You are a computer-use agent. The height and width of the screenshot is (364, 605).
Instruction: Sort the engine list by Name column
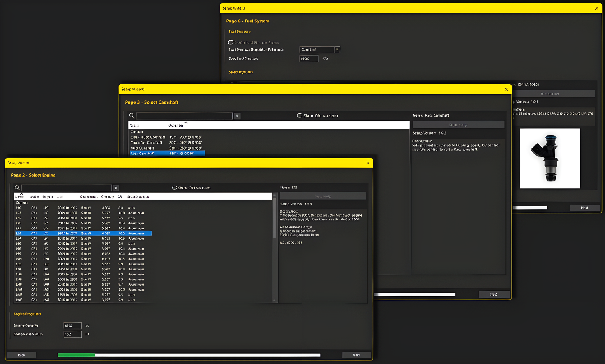[x=19, y=197]
